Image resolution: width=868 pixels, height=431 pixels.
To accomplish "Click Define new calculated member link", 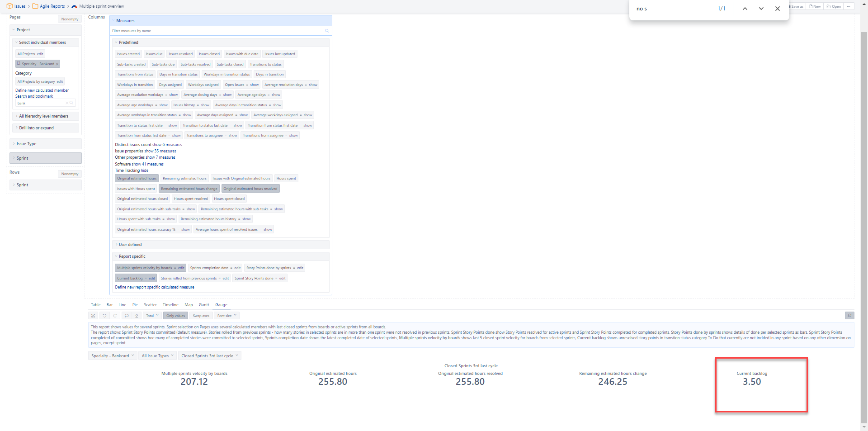I will (x=42, y=90).
